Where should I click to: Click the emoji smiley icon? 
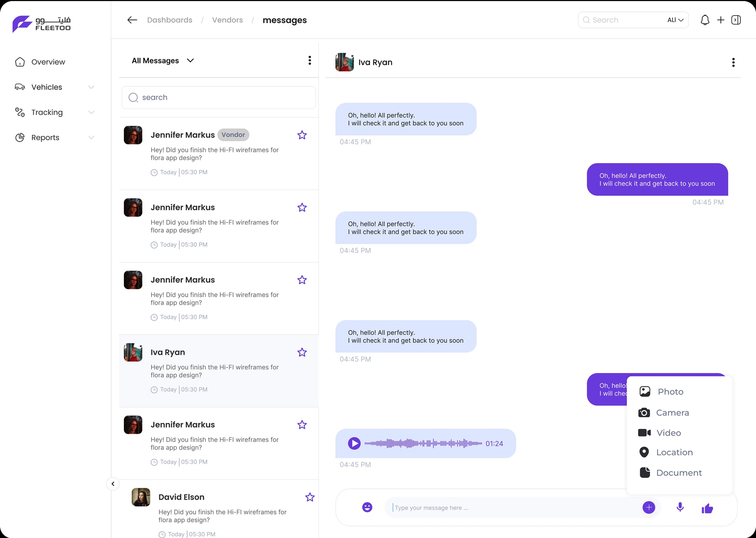point(367,507)
